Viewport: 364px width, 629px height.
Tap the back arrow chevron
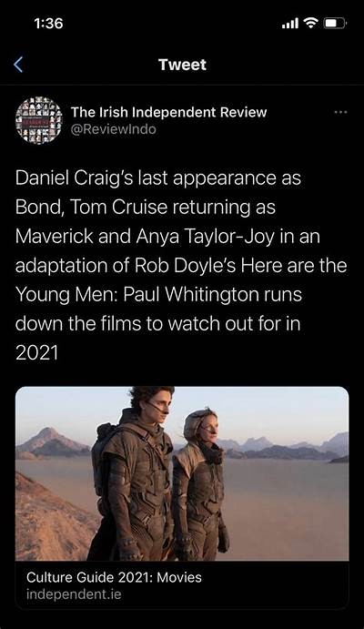pyautogui.click(x=18, y=65)
